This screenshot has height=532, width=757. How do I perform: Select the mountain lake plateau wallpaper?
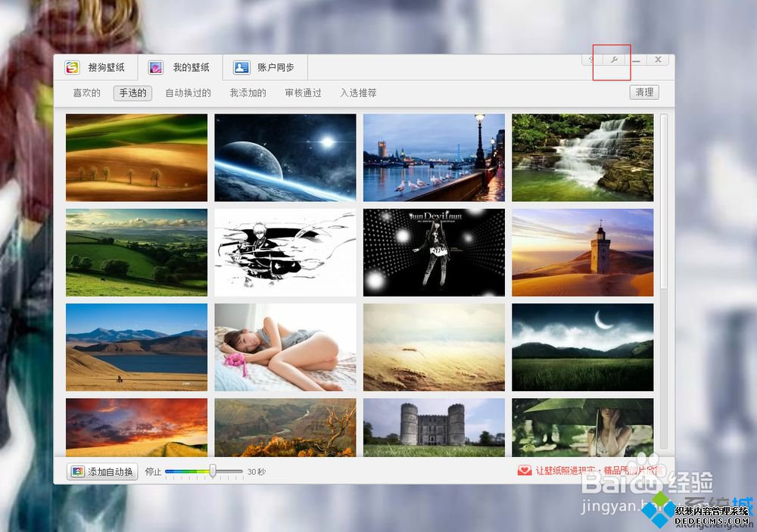(x=136, y=347)
